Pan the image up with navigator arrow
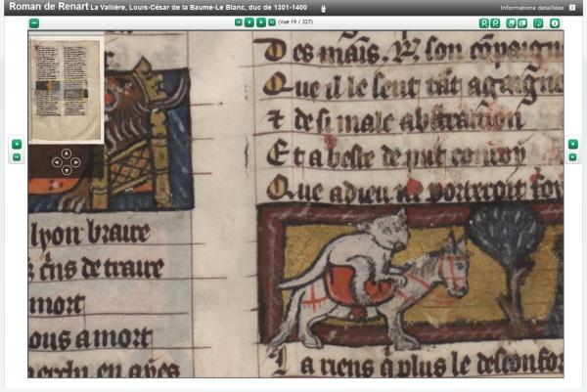 (67, 152)
